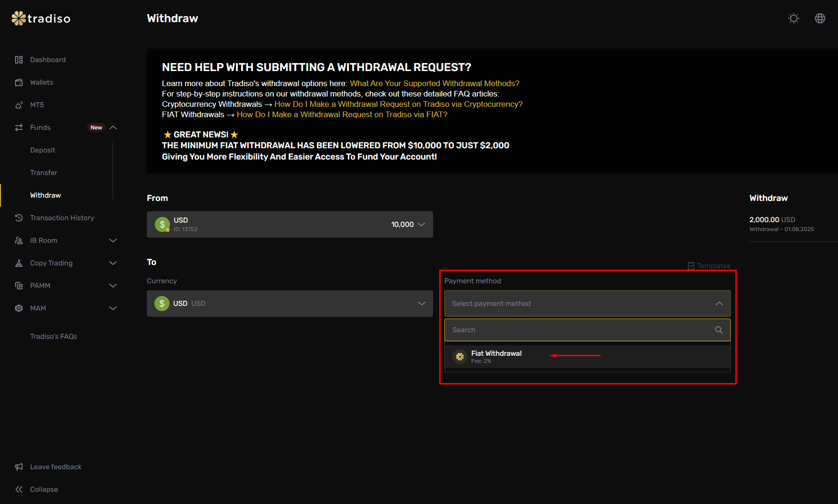
Task: Collapse the Funds menu chevron
Action: pos(113,128)
